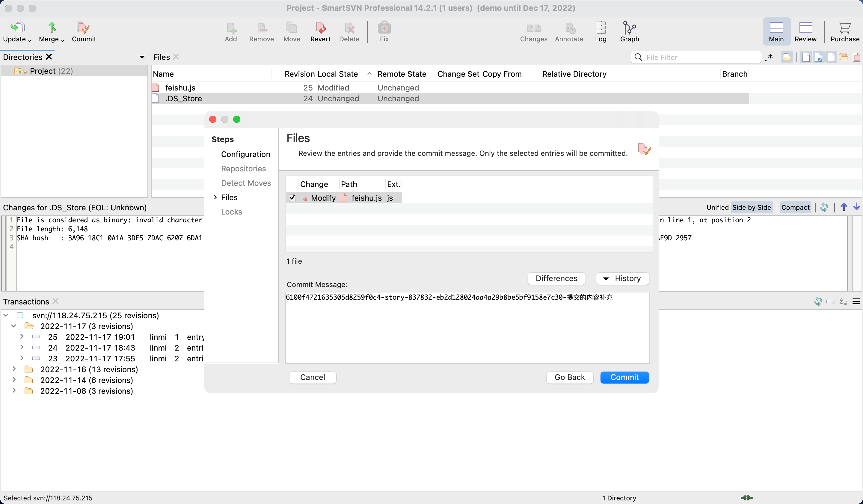Toggle Compact diff view
The width and height of the screenshot is (863, 504).
(795, 207)
